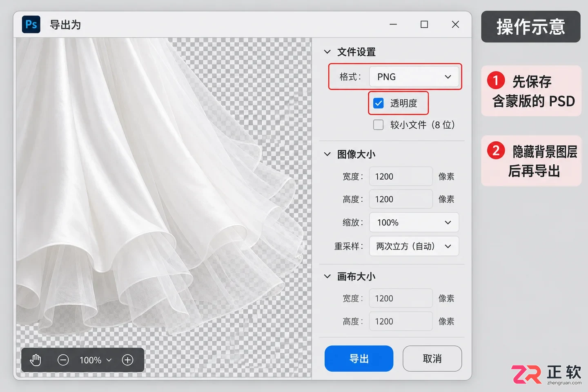Click the 画布大小 高度 field
Viewport: 588px width, 392px height.
tap(401, 321)
